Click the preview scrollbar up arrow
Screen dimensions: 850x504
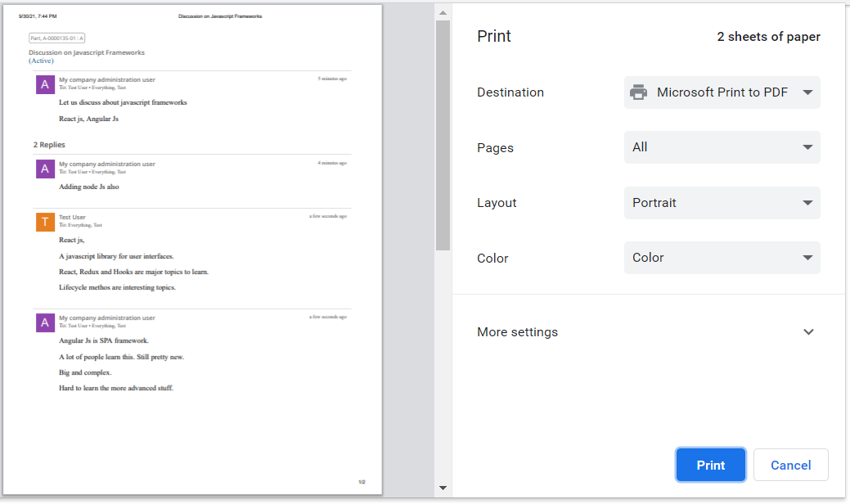click(x=443, y=13)
